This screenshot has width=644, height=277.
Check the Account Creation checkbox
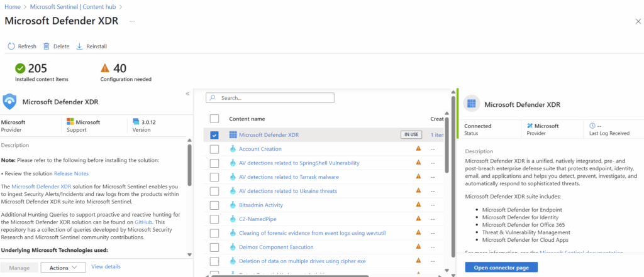[x=214, y=149]
